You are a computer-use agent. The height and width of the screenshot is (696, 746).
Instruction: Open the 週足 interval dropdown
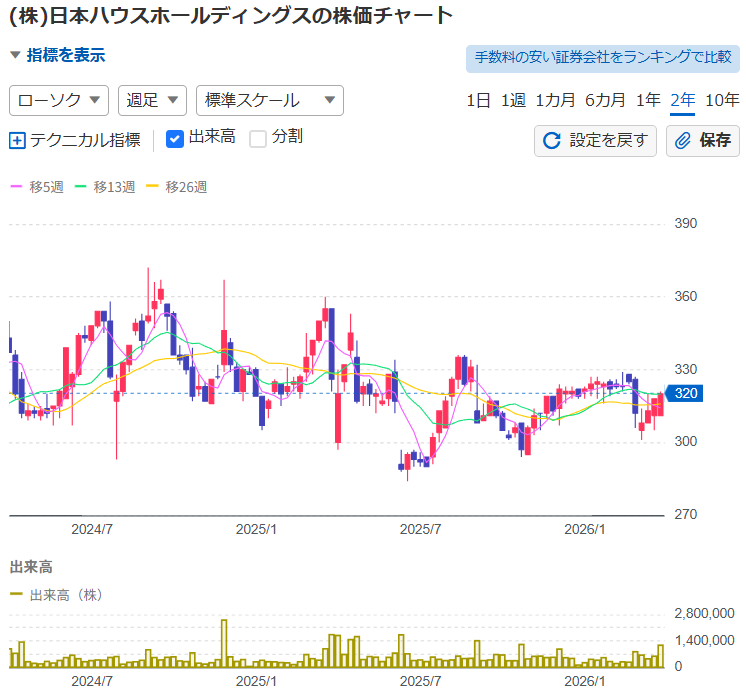pyautogui.click(x=152, y=100)
